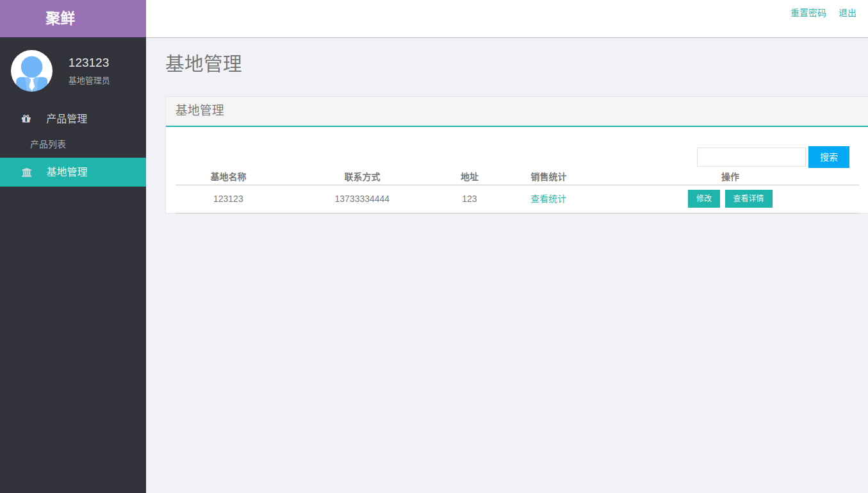Screen dimensions: 868x493
Task: Open the 查看统计 link for base 123123
Action: click(548, 199)
